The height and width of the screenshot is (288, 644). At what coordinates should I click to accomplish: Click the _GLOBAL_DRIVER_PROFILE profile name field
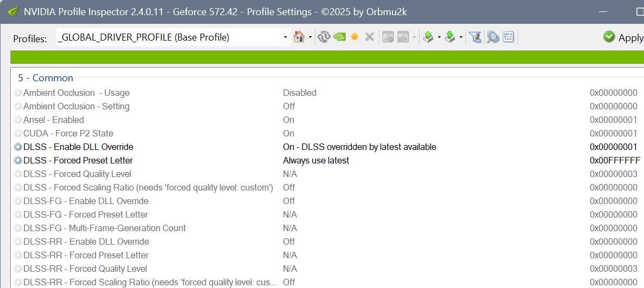[168, 37]
